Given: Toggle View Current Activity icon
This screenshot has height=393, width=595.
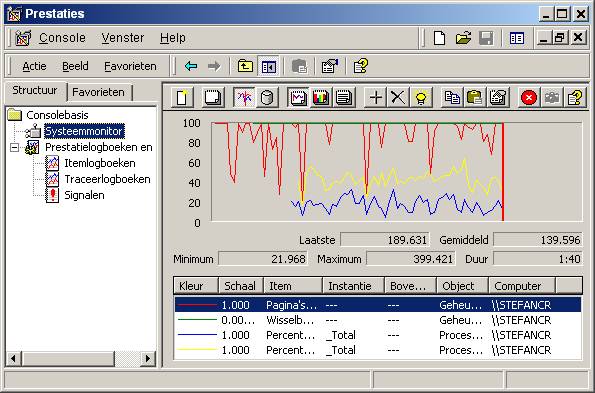Looking at the screenshot, I should pyautogui.click(x=245, y=98).
